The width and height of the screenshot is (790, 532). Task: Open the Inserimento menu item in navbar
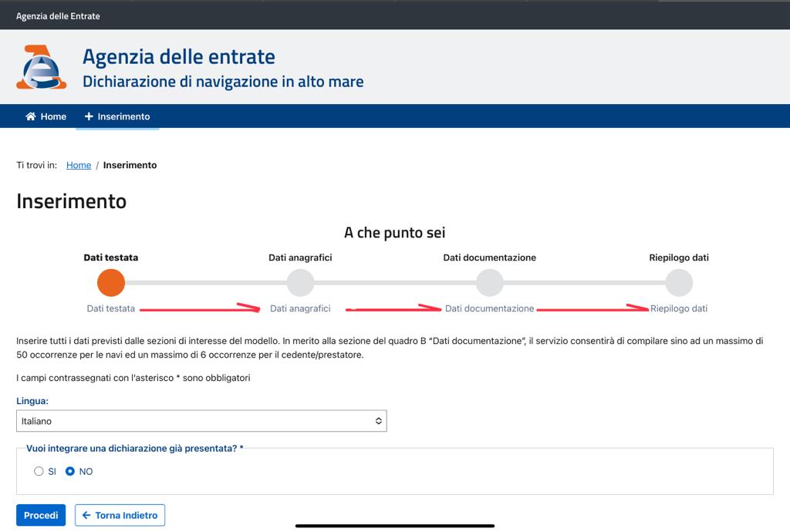pyautogui.click(x=117, y=116)
